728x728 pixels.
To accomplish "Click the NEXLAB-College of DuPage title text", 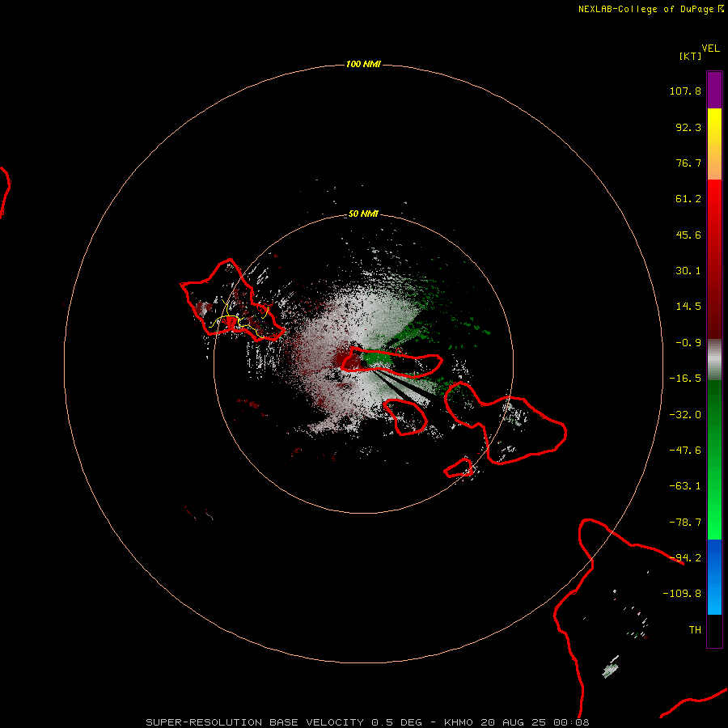I will click(645, 9).
